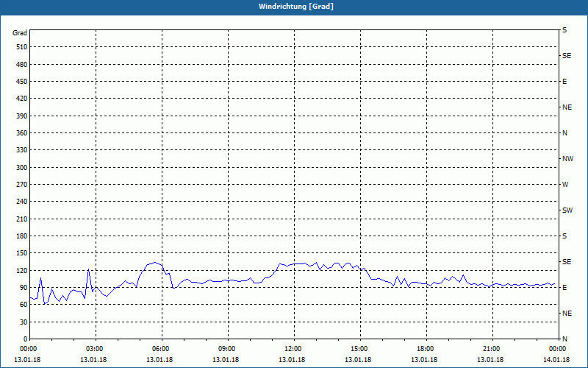
Task: Click the 13.01.18 date under 03:00
Action: click(93, 360)
